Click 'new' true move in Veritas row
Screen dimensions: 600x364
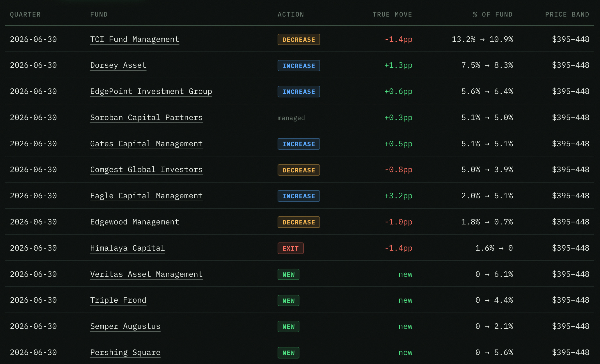pyautogui.click(x=405, y=274)
